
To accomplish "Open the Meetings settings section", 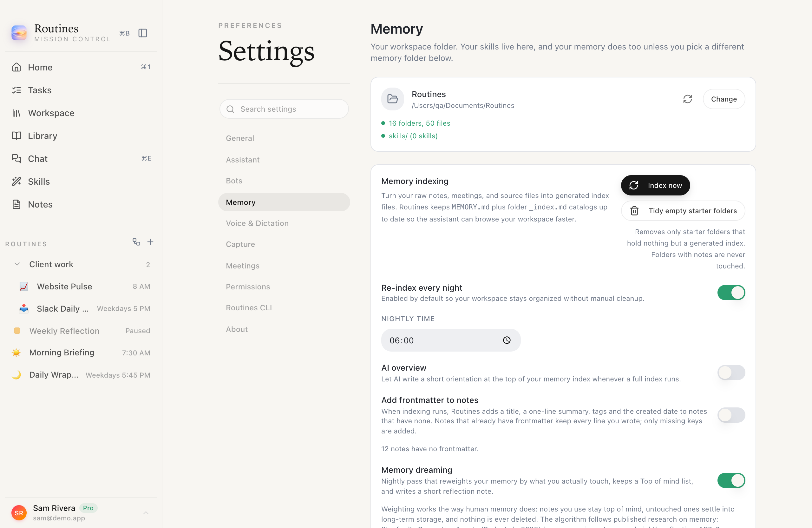I will [284, 266].
